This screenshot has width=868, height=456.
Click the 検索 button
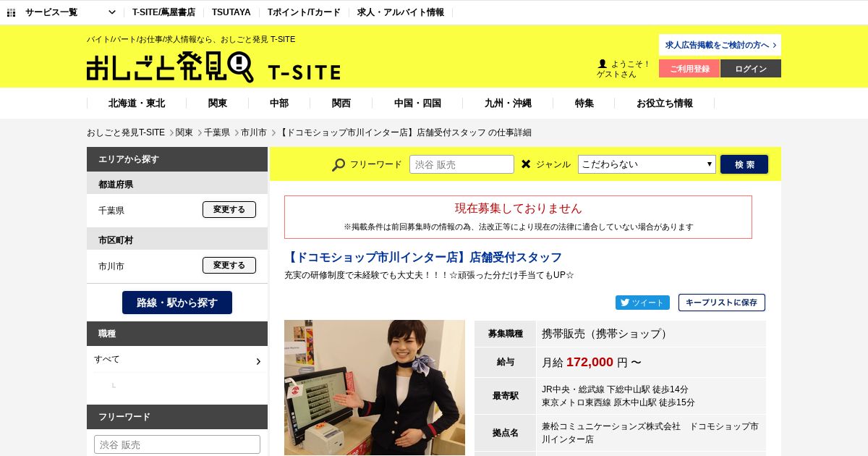[744, 164]
